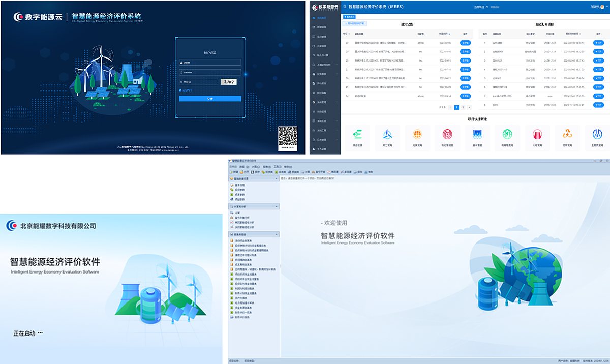Click the sidebar collapse hamburger icon in IEEES header

[345, 7]
